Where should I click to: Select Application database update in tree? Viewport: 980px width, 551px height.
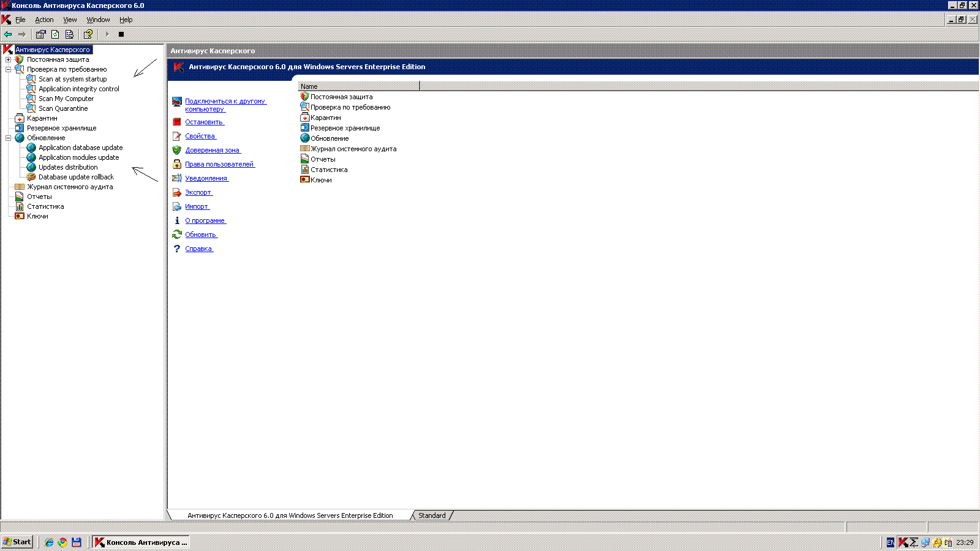tap(81, 148)
